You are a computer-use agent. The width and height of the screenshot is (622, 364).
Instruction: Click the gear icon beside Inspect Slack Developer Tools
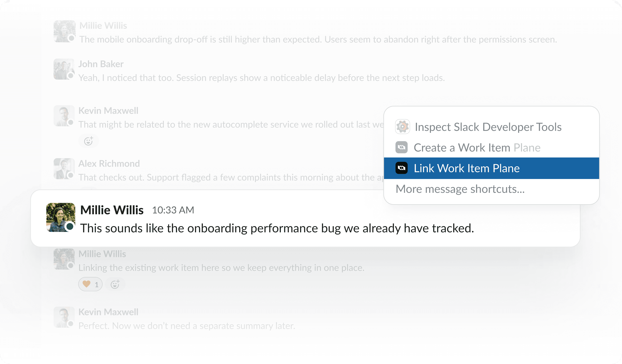[402, 127]
